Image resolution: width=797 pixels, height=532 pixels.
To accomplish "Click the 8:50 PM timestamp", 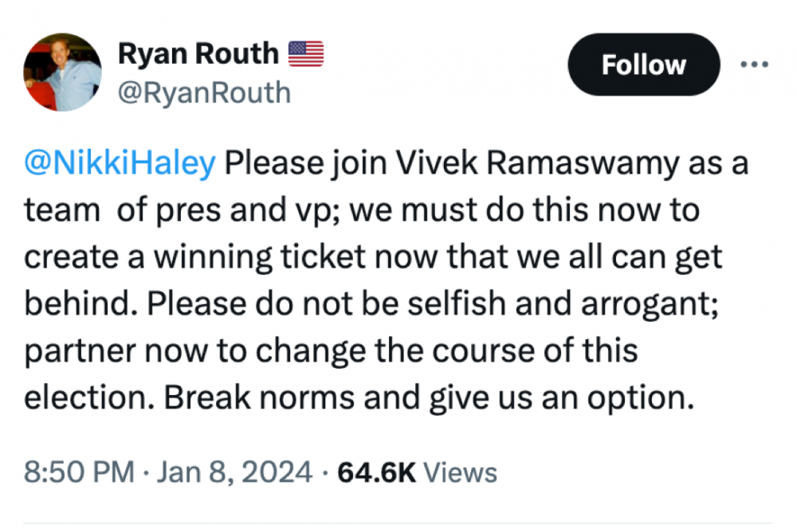I will tap(79, 472).
